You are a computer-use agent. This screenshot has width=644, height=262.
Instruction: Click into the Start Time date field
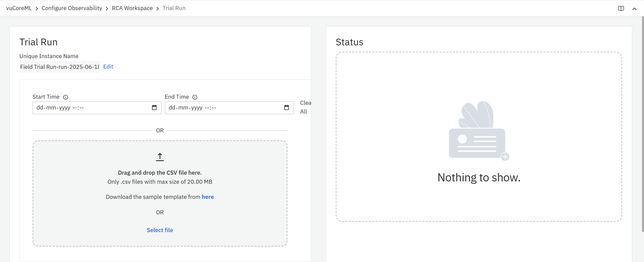pyautogui.click(x=91, y=108)
